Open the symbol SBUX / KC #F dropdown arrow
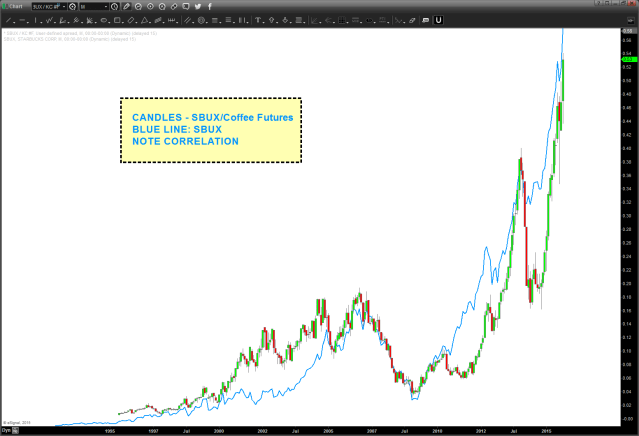Viewport: 639px width, 436px height. pyautogui.click(x=64, y=7)
